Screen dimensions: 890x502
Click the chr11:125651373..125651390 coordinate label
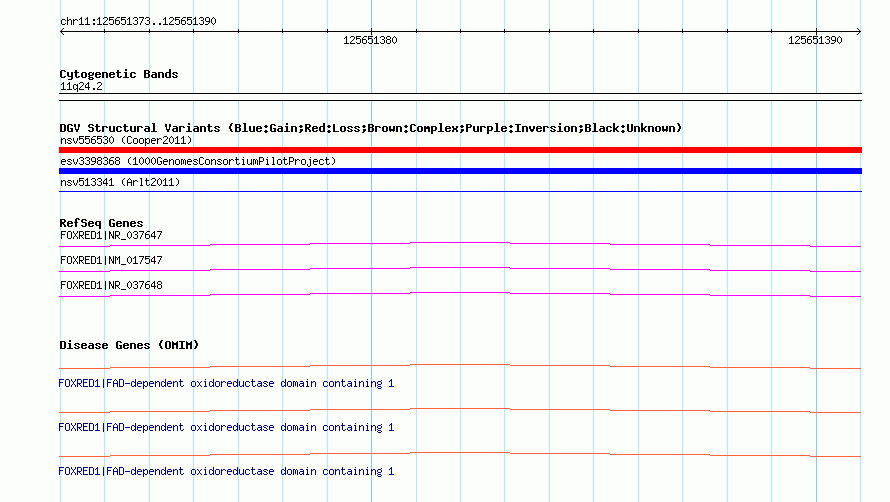[x=138, y=21]
